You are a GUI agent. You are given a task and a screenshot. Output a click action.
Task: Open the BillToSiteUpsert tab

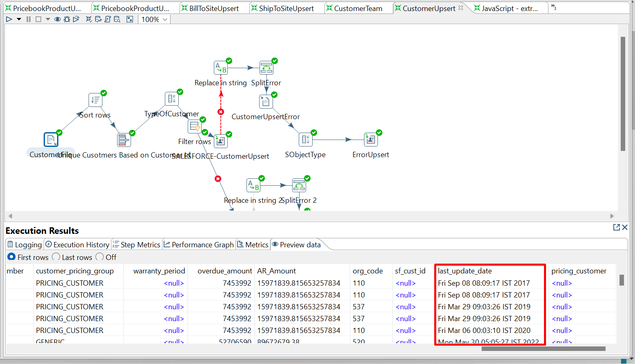click(214, 8)
